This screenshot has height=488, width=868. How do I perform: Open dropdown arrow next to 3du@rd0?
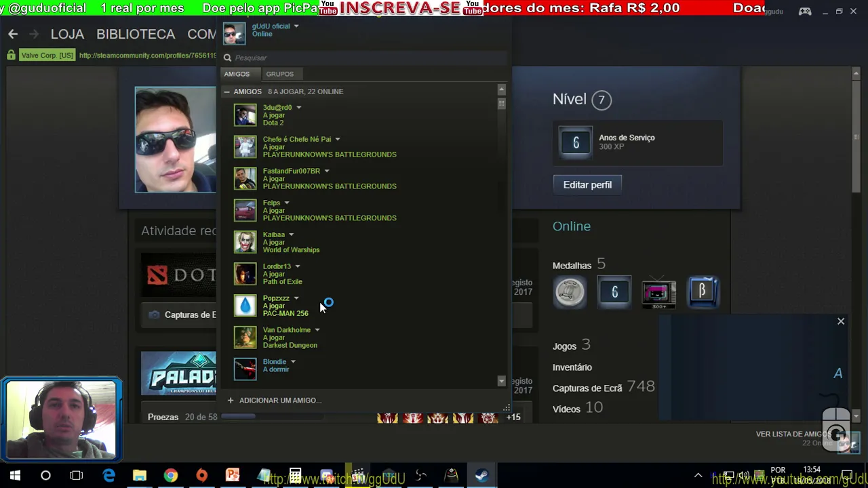tap(298, 107)
